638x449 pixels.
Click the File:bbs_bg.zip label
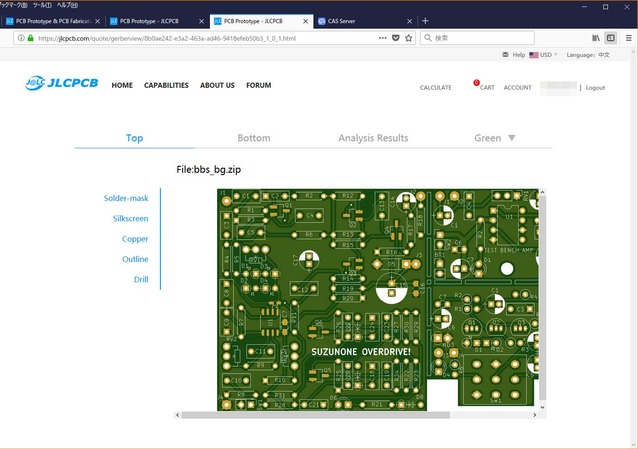point(208,169)
